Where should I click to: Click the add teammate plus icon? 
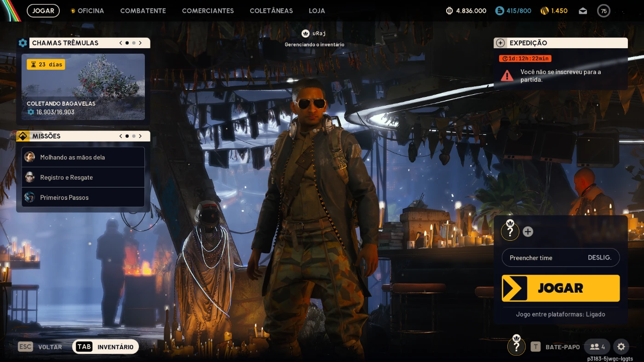[x=528, y=232]
